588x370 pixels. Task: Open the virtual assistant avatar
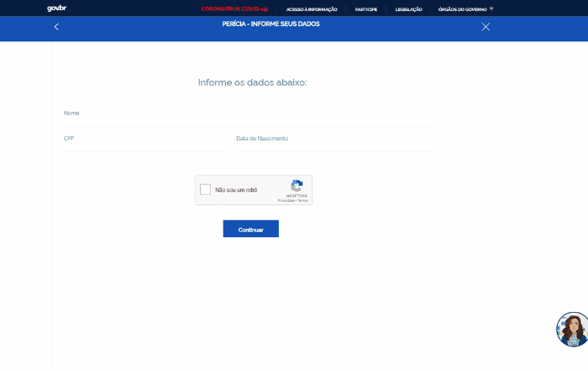[x=572, y=329]
